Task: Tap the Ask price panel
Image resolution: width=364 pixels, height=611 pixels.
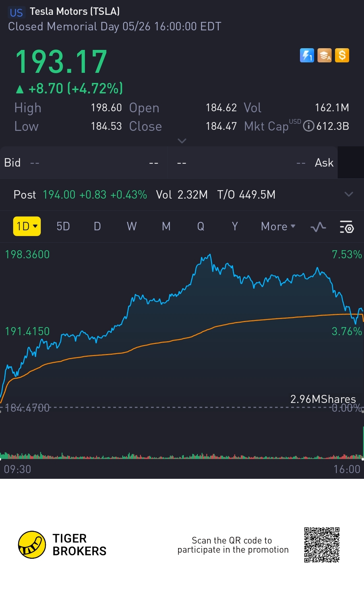Action: 253,163
